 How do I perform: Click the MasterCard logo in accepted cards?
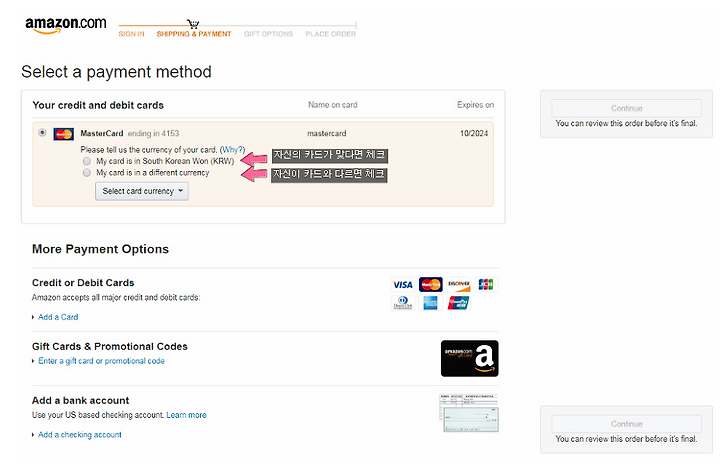[x=431, y=285]
